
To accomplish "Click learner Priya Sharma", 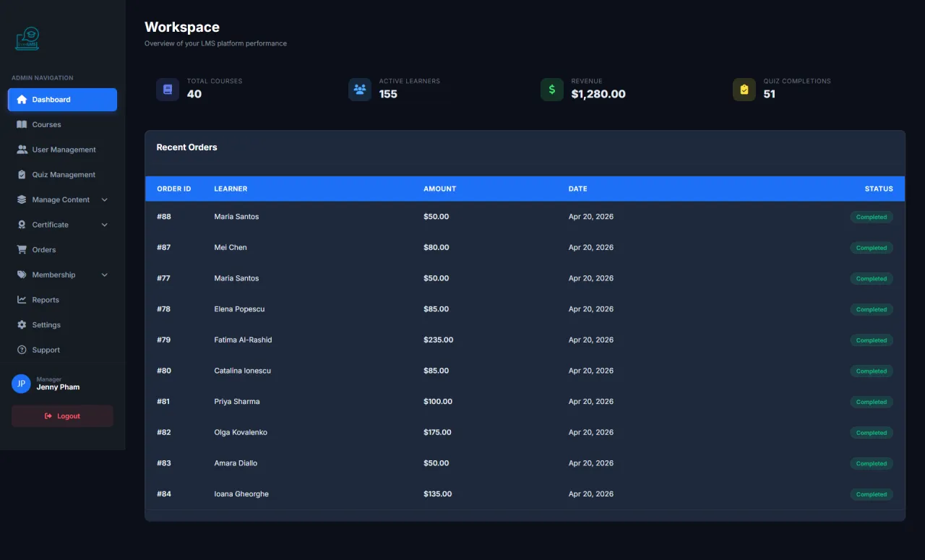I will click(237, 402).
